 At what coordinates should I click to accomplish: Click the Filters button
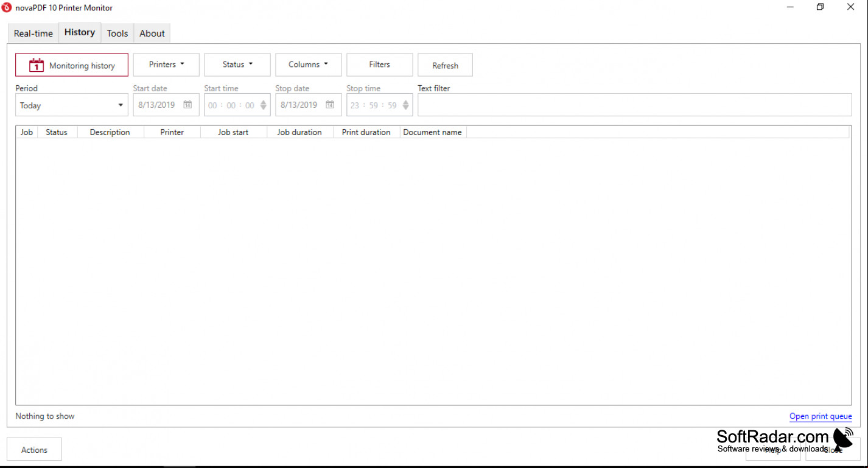(380, 65)
